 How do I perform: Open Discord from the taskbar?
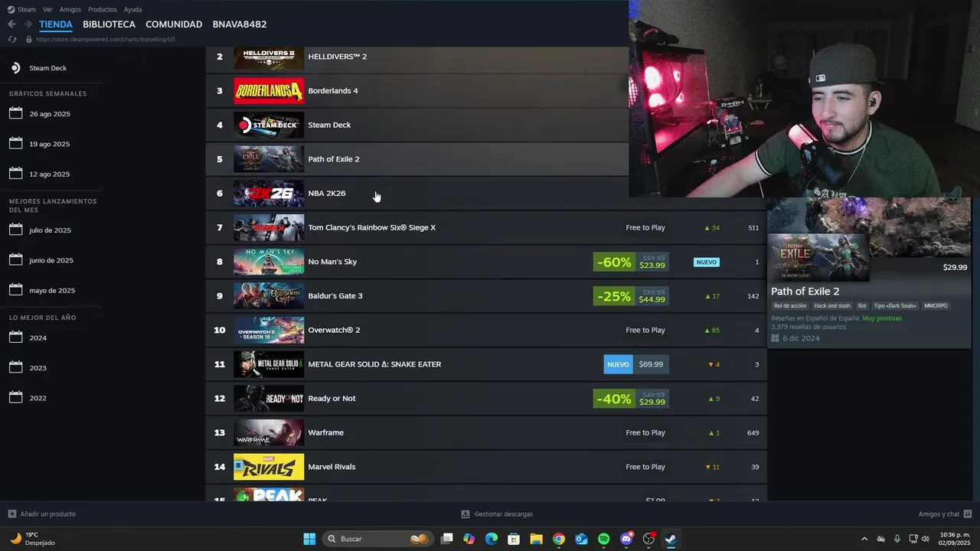pos(626,539)
